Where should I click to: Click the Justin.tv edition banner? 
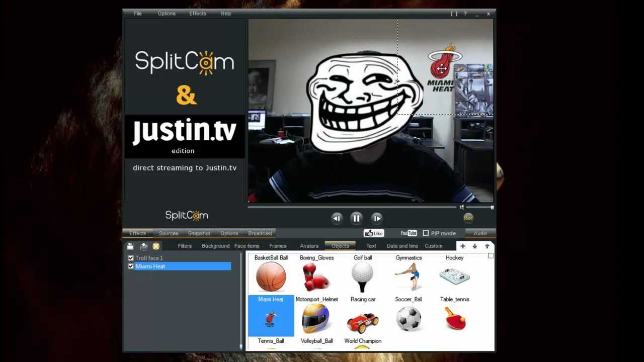(x=185, y=136)
